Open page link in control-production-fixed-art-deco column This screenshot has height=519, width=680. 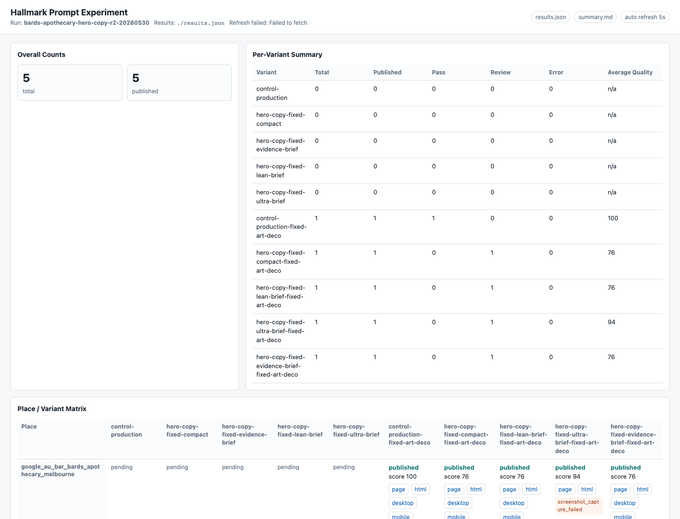(398, 489)
